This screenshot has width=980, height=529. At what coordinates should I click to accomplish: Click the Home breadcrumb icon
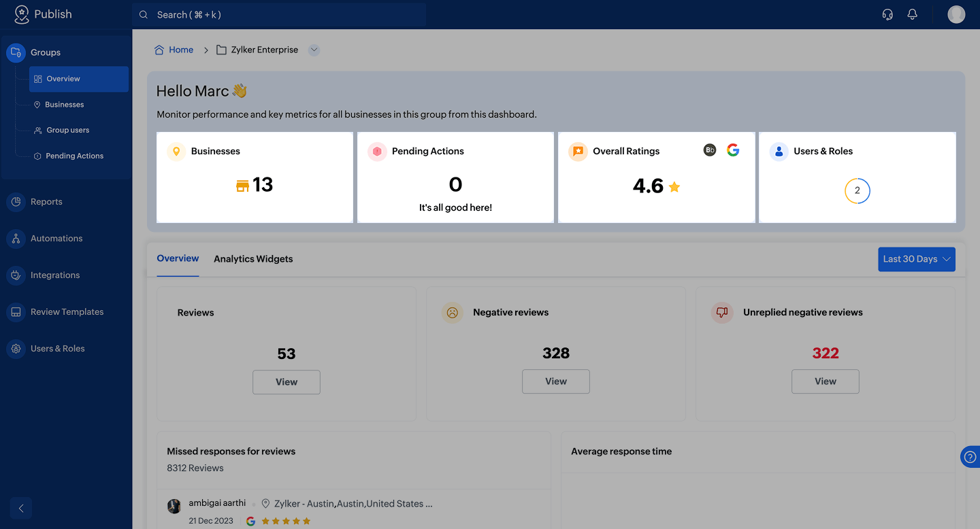coord(159,50)
